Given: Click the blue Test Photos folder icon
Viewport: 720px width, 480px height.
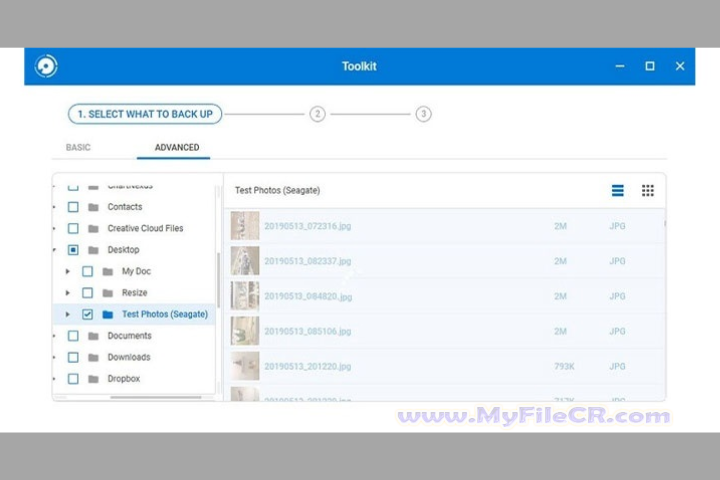Looking at the screenshot, I should (108, 315).
